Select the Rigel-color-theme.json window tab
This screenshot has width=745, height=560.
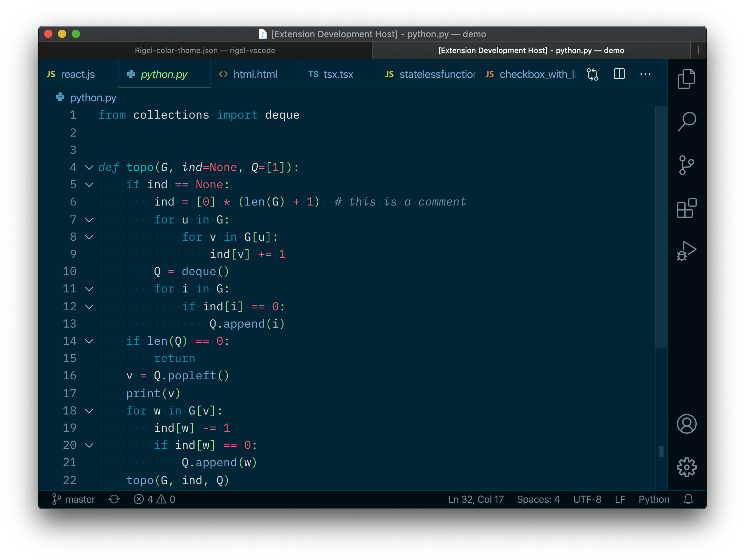205,50
